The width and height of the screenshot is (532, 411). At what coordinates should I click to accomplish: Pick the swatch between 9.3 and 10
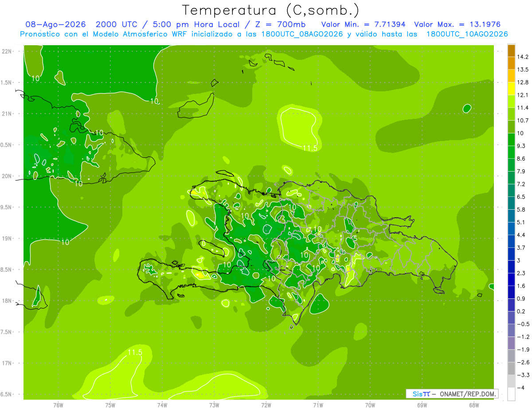click(x=511, y=139)
